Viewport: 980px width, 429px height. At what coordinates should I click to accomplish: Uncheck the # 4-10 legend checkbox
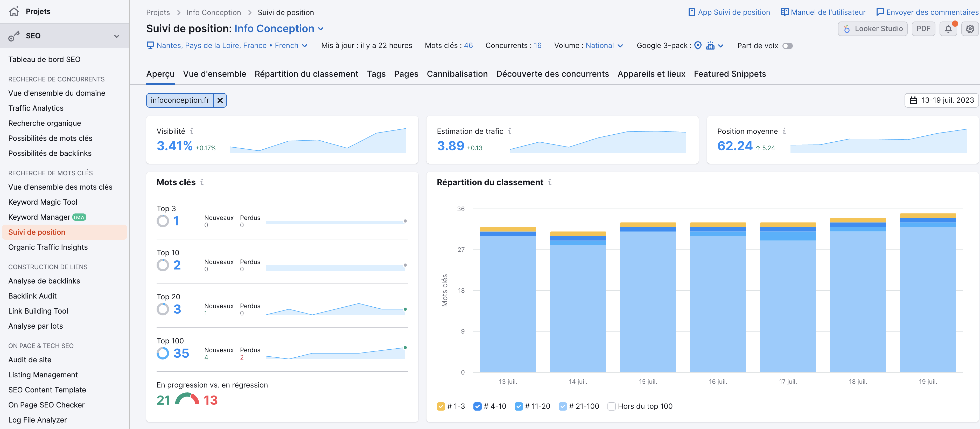tap(478, 406)
